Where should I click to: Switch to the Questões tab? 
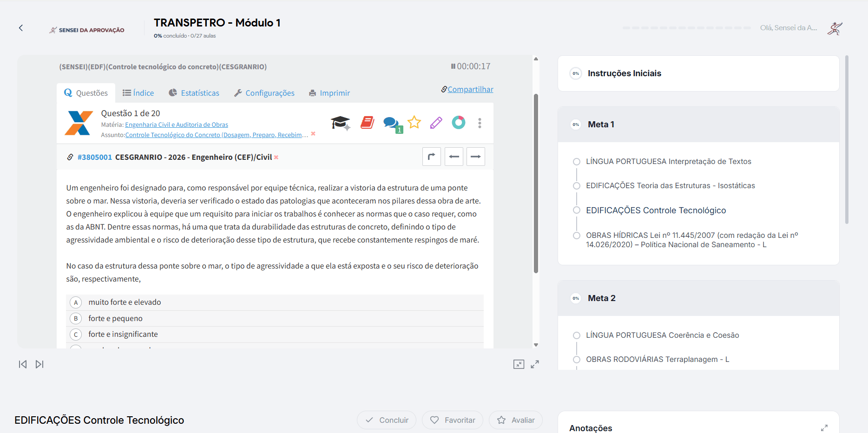coord(86,93)
